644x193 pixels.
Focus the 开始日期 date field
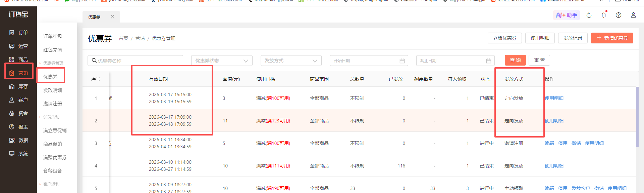[x=369, y=61]
